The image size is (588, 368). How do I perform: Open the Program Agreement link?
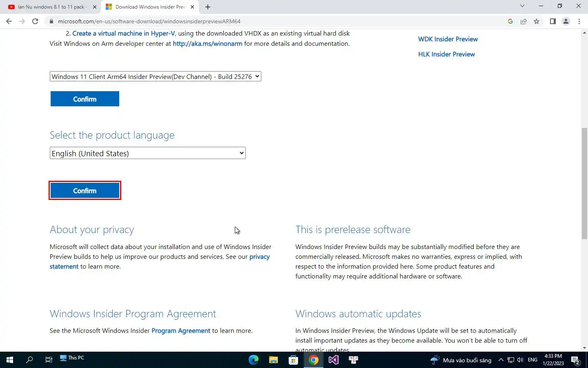181,331
